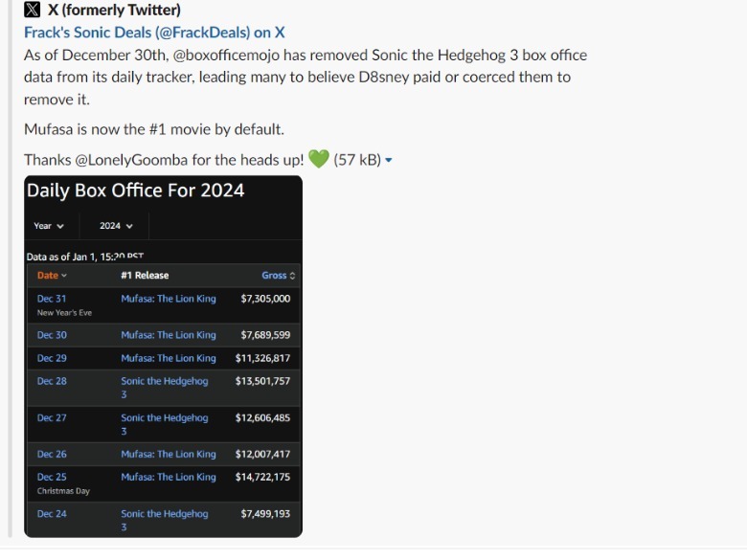Click the Dec 30 date link
The height and width of the screenshot is (560, 747).
(52, 335)
